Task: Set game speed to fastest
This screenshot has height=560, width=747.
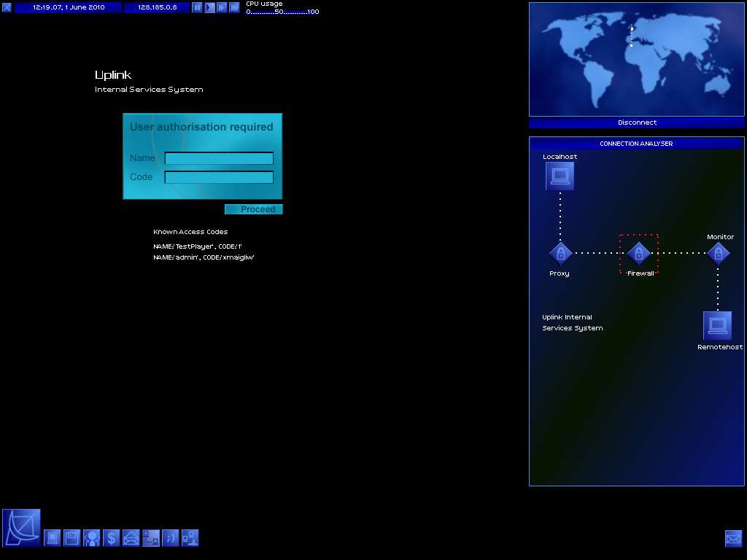Action: (x=234, y=7)
